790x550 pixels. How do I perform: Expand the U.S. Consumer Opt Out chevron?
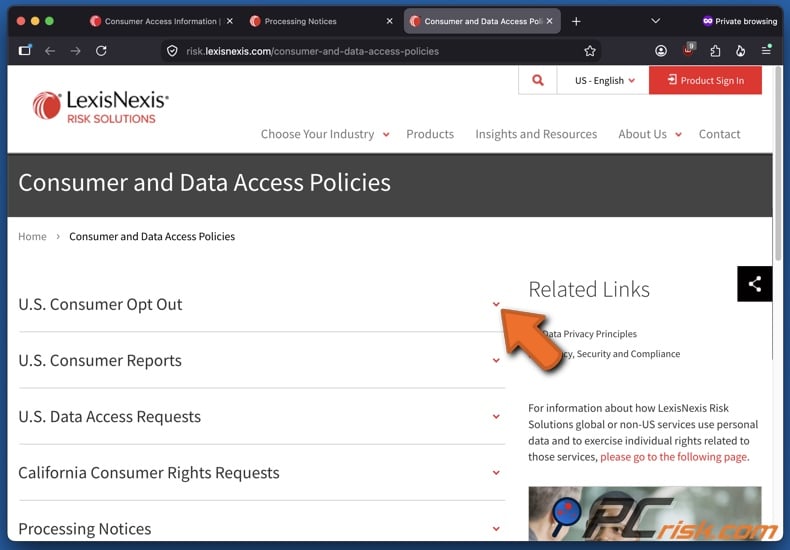(x=496, y=304)
